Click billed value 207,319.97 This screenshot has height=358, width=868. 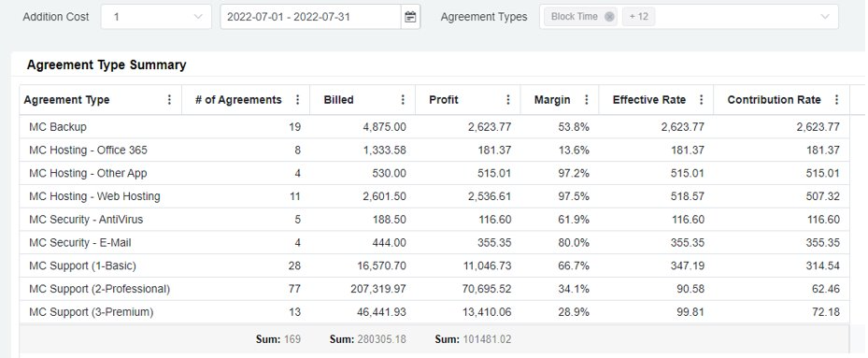tap(378, 289)
